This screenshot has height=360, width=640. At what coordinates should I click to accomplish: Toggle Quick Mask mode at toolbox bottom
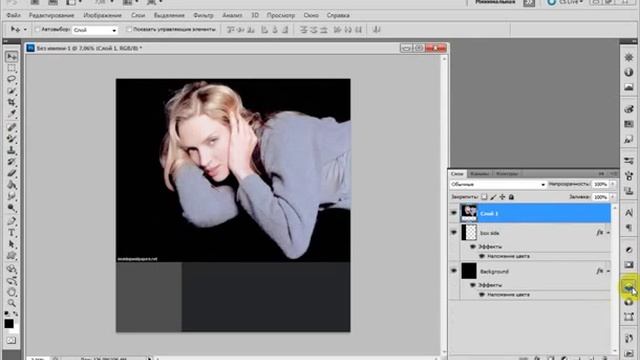(x=11, y=340)
